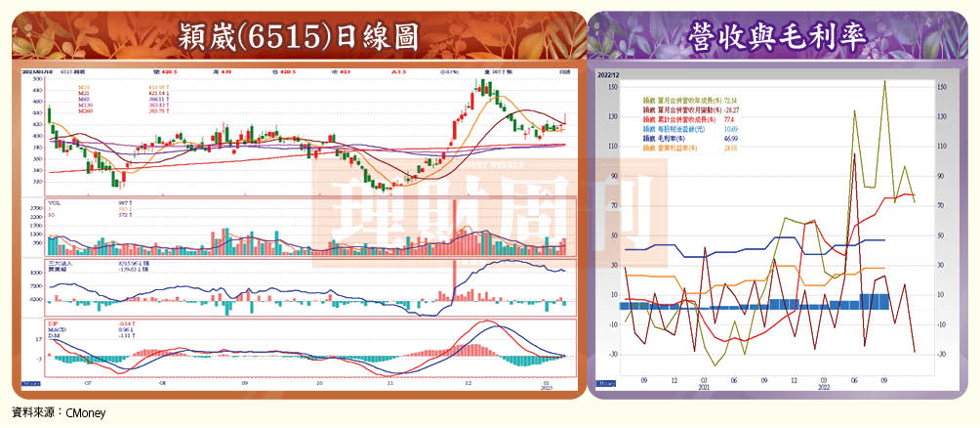Click the CMoney logo below the revenue chart

(x=605, y=383)
